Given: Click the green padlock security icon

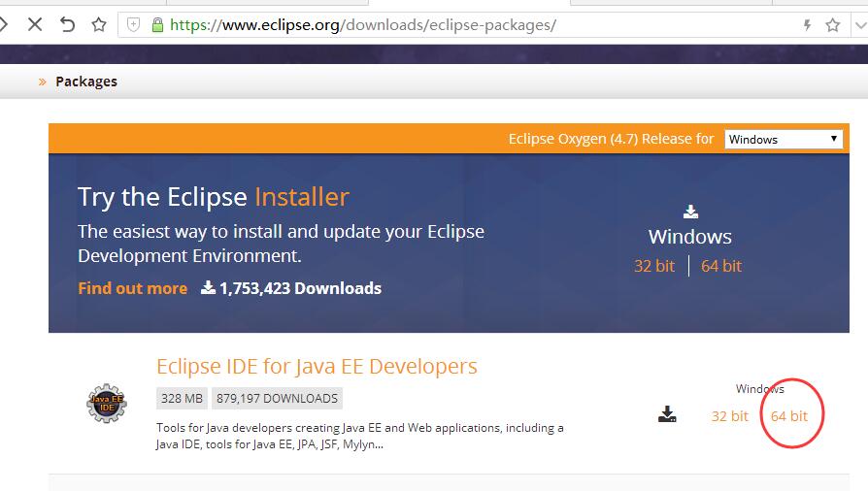Looking at the screenshot, I should coord(157,25).
